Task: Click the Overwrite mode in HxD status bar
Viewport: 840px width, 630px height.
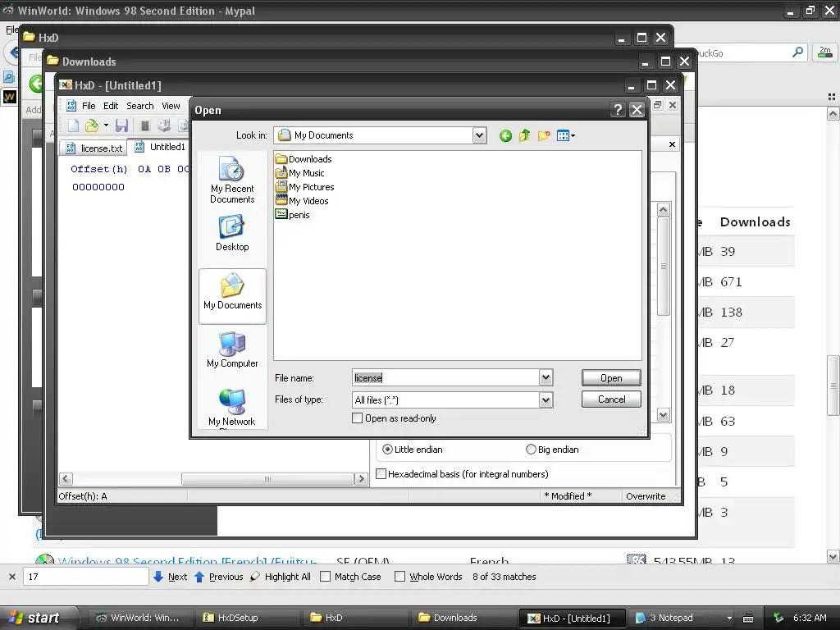Action: 646,496
